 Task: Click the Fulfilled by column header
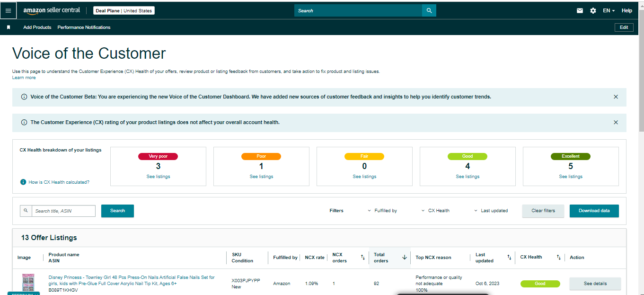click(285, 258)
